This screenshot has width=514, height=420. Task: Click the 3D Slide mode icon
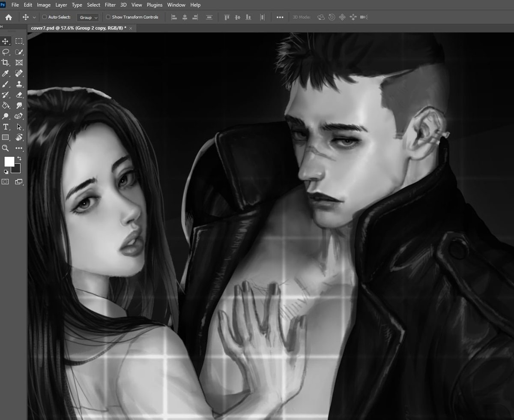click(x=353, y=17)
